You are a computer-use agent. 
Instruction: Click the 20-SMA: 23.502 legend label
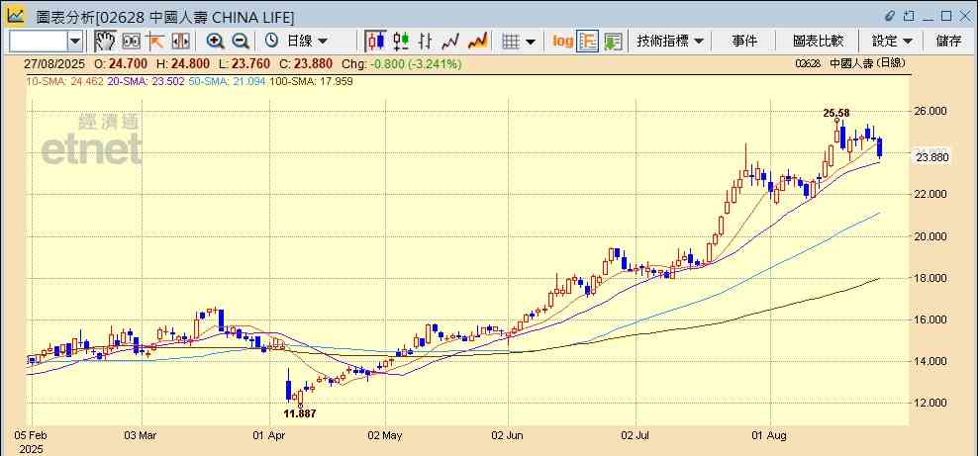tap(147, 80)
